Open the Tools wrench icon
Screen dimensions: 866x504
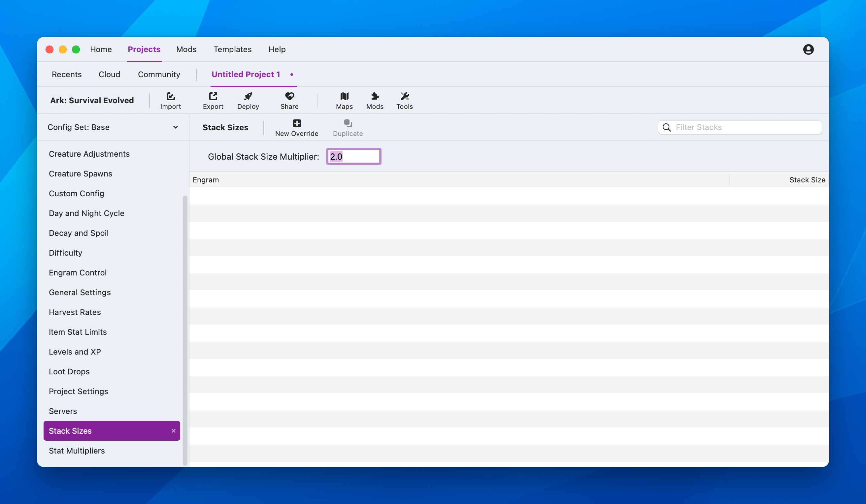(x=405, y=97)
